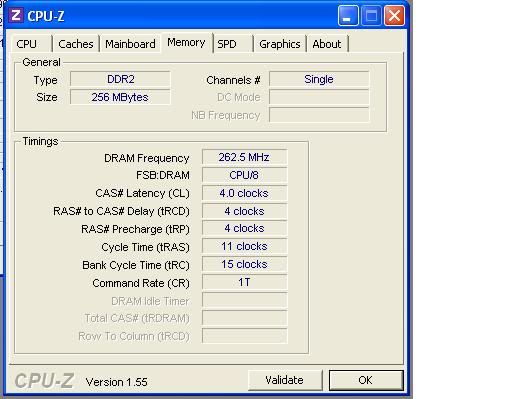Image resolution: width=512 pixels, height=399 pixels.
Task: Click the CPU-Z title bar text
Action: (46, 16)
